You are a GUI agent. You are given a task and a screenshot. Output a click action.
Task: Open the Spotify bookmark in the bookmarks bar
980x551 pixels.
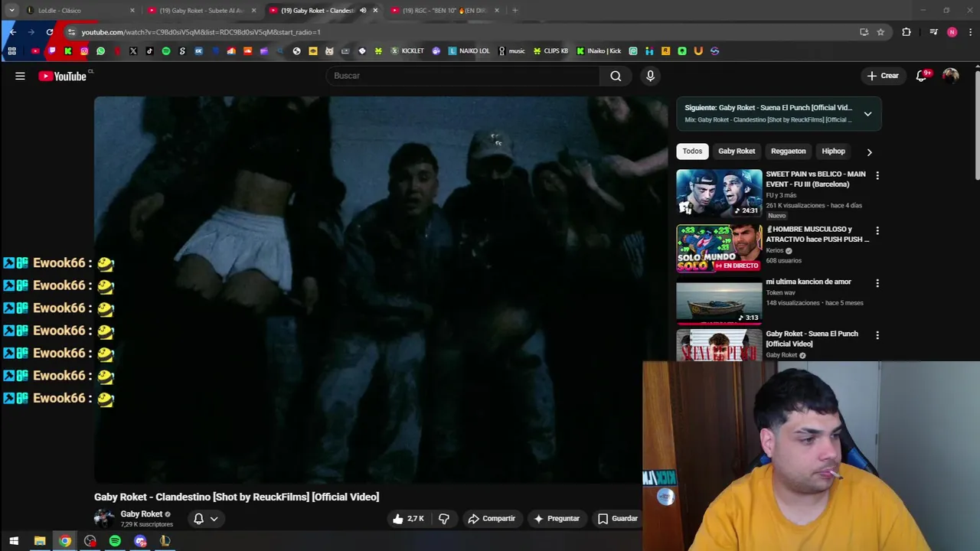coord(166,51)
